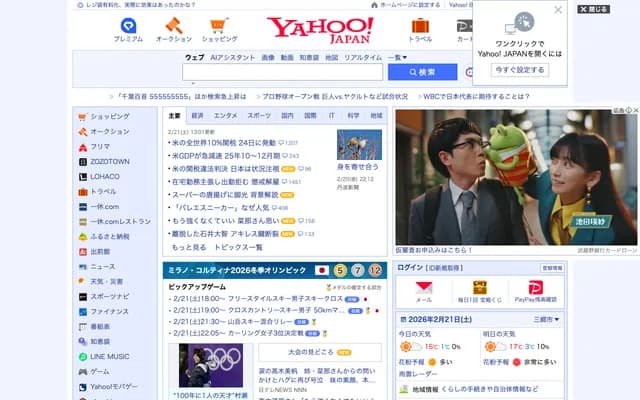Open the Auction (オークション) hammer icon

173,26
